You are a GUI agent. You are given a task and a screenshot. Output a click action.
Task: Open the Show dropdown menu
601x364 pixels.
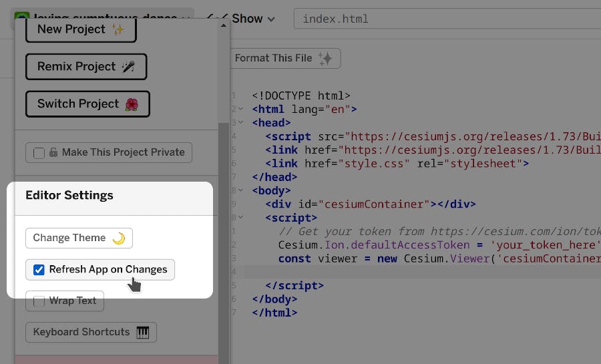[252, 19]
